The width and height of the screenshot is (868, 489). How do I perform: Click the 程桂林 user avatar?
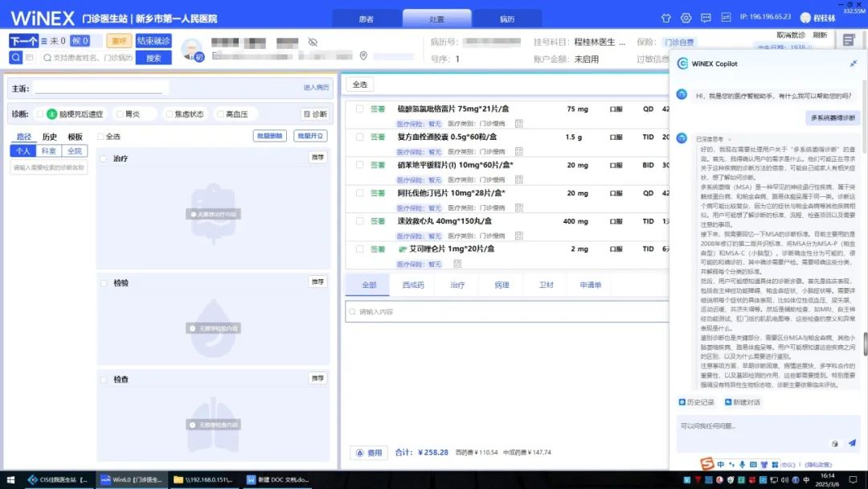click(x=805, y=18)
